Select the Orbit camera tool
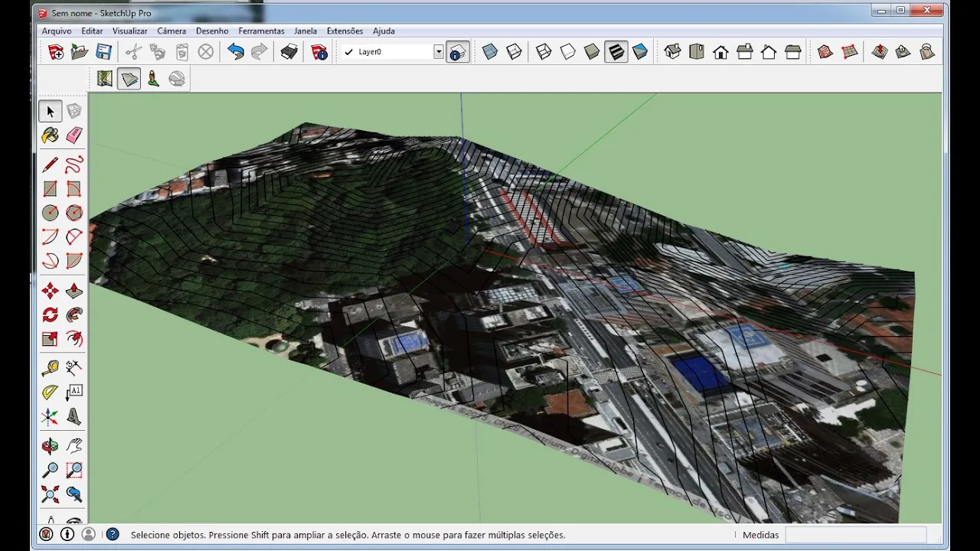980x551 pixels. 50,445
